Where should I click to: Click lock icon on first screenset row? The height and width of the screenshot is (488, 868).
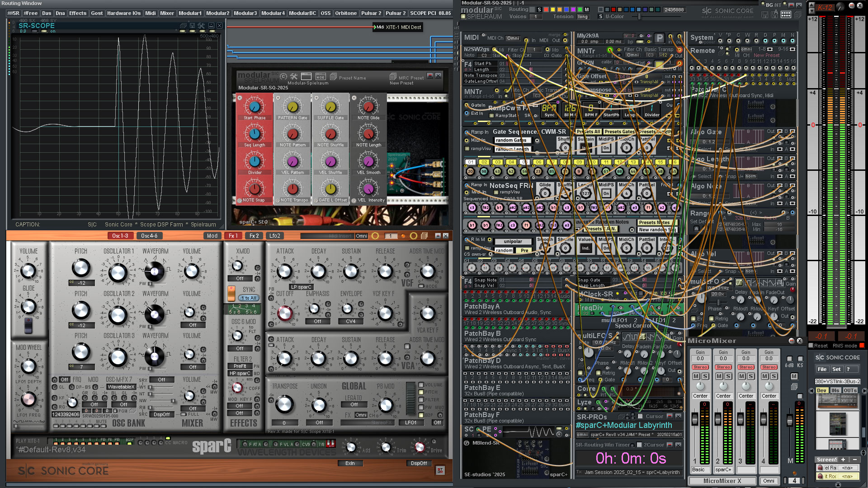820,468
